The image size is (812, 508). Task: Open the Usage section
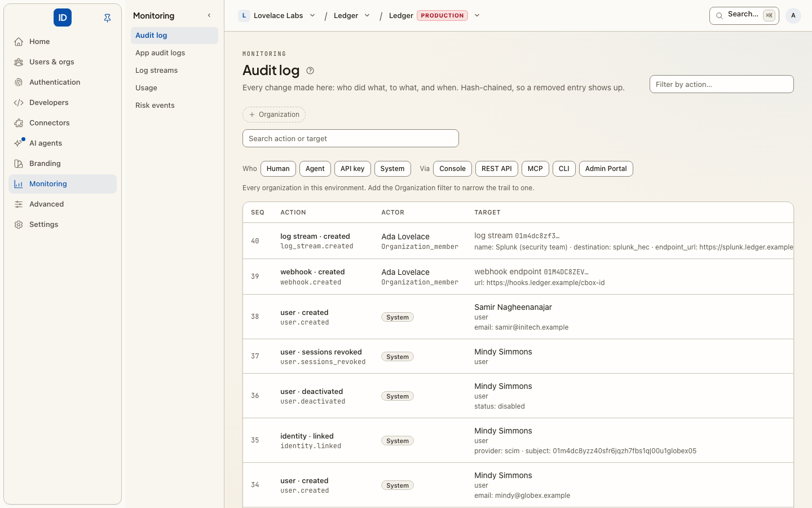coord(174,88)
